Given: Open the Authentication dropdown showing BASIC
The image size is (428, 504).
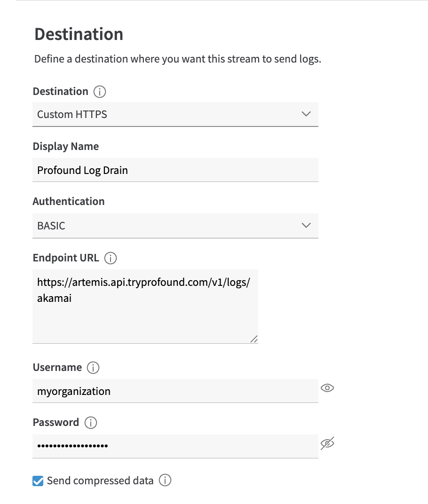Looking at the screenshot, I should tap(175, 226).
